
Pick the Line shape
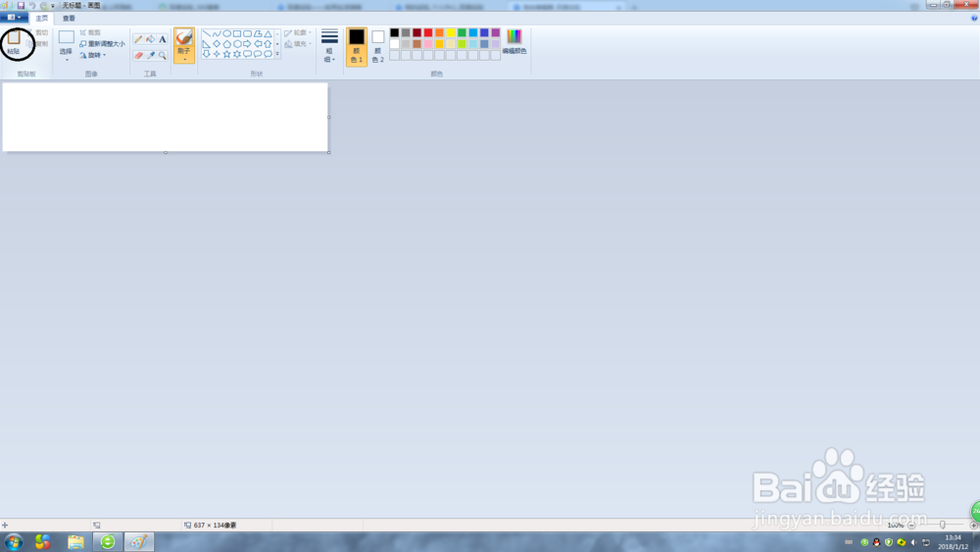pos(206,33)
